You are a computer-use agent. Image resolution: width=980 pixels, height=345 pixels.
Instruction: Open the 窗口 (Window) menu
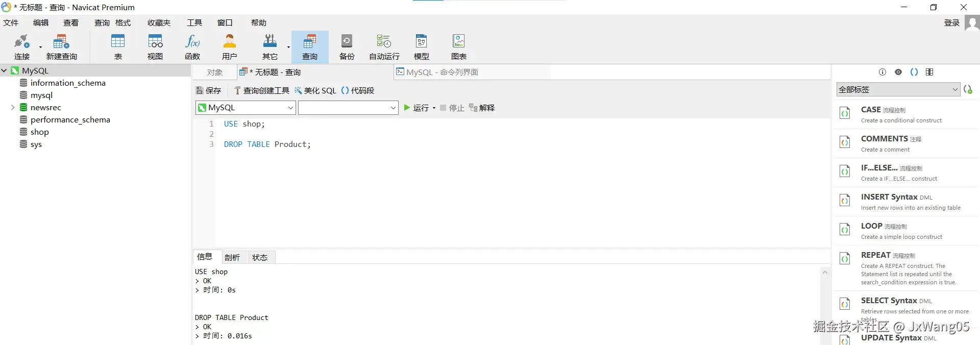click(x=225, y=23)
